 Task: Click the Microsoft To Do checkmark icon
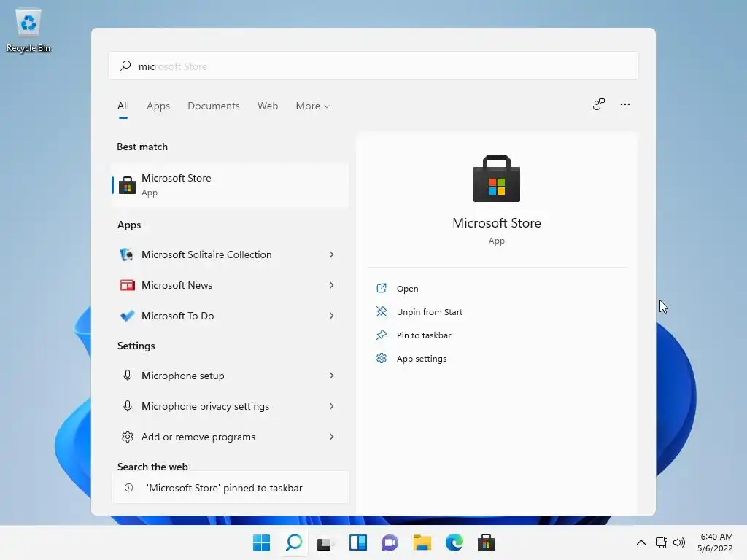tap(127, 316)
